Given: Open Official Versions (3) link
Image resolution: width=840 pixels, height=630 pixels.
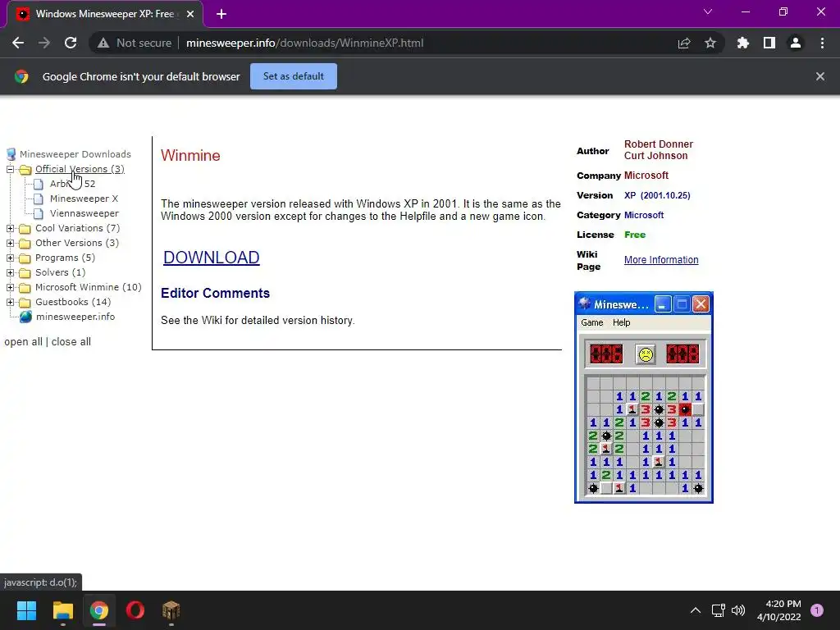Looking at the screenshot, I should (x=80, y=169).
